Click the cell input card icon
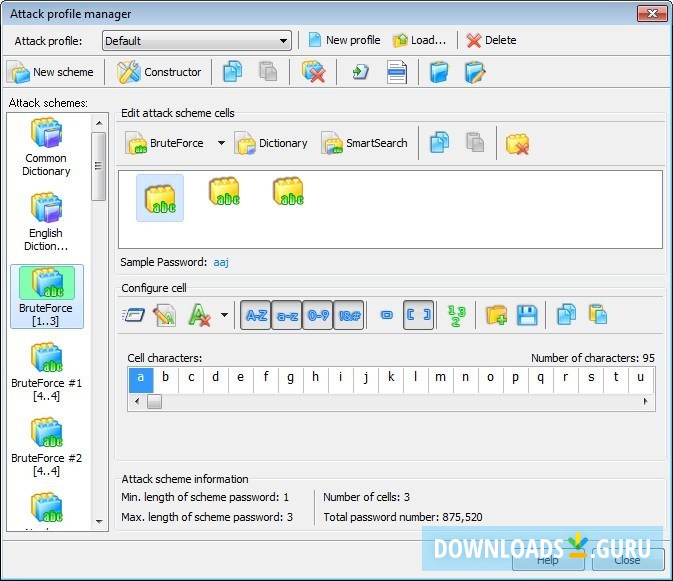The width and height of the screenshot is (673, 581). [x=133, y=315]
